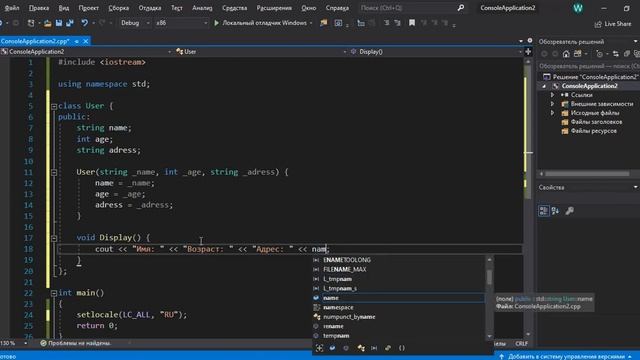Click the editor tab settings gear icon
640x360 pixels.
click(x=530, y=41)
